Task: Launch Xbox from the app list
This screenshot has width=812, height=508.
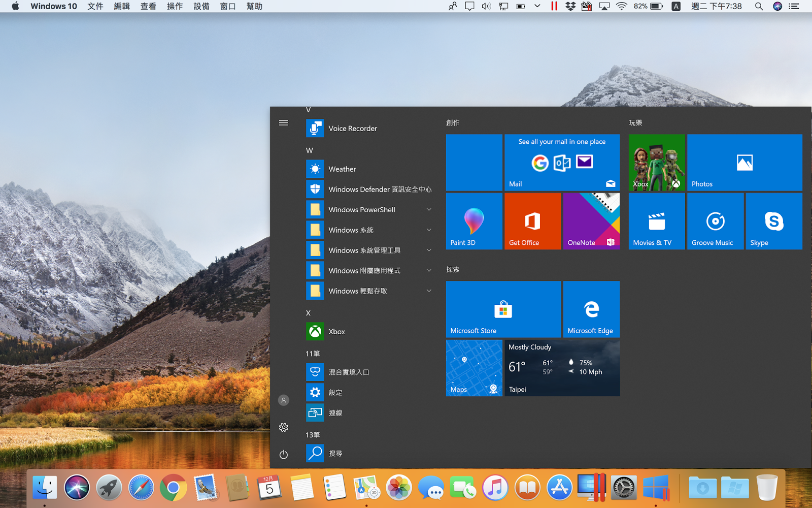Action: 369,332
